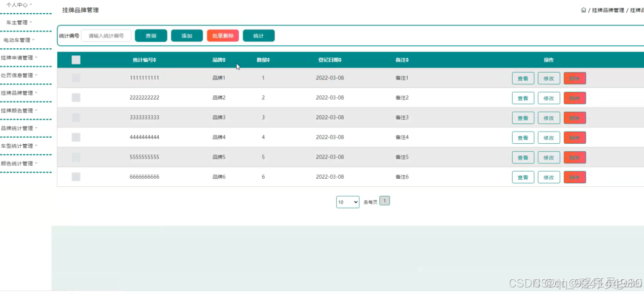
Task: Open 挂牌颜色管理 in the sidebar
Action: [19, 111]
